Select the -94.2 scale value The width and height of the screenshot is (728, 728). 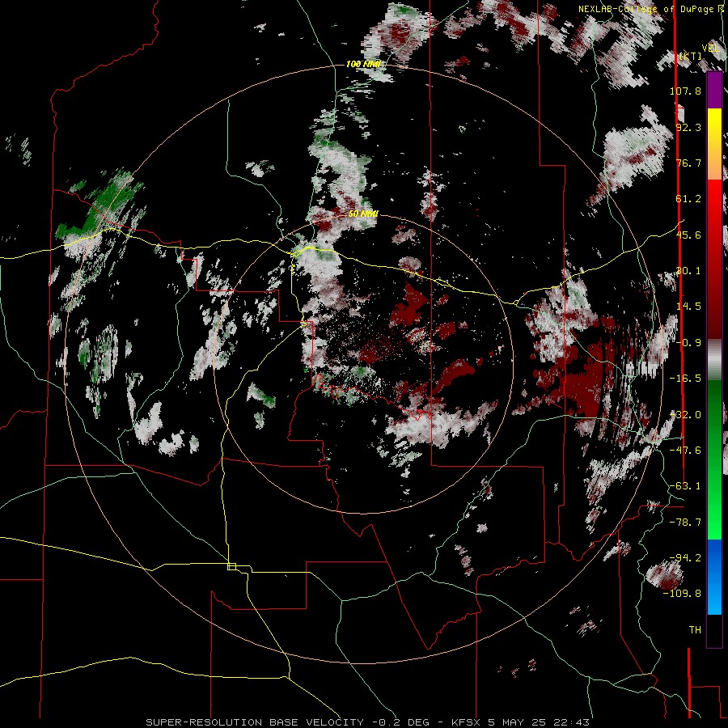685,558
